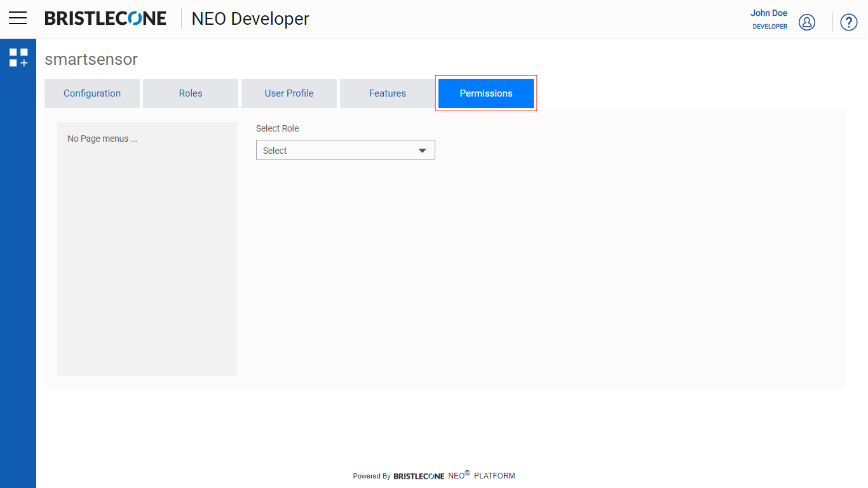Click the 'Select Role' label
Image resolution: width=868 pixels, height=488 pixels.
pos(277,128)
